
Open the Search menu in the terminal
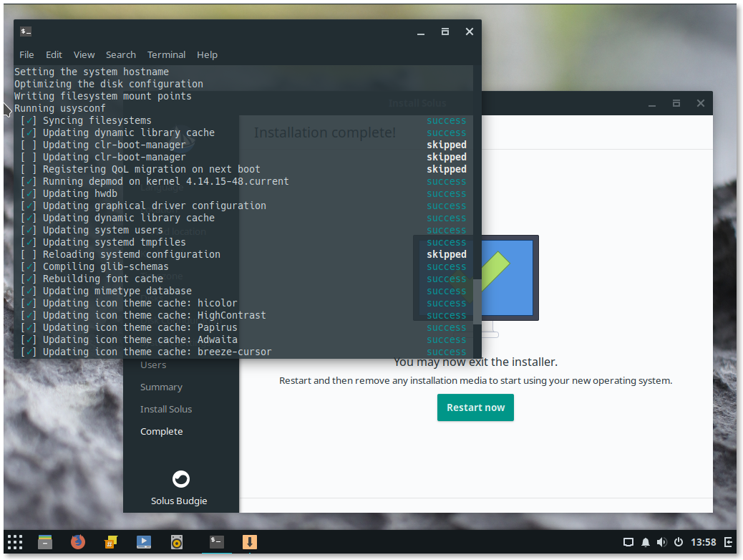click(121, 54)
